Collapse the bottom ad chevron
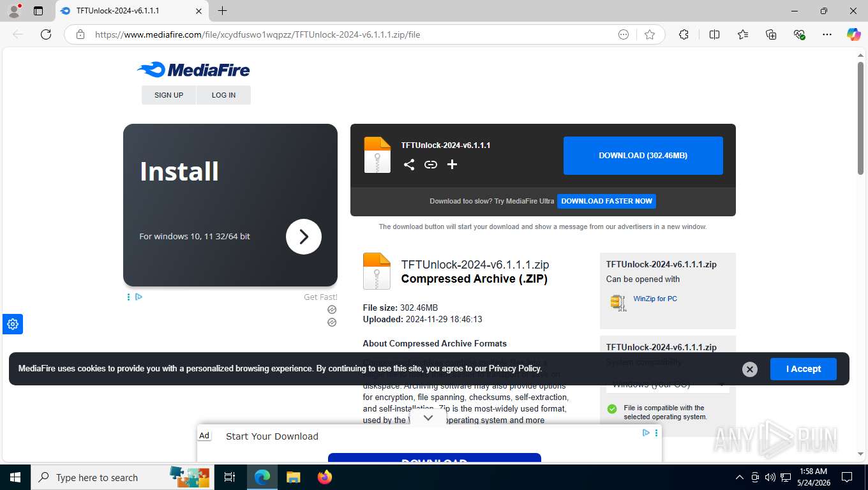The height and width of the screenshot is (490, 868). pyautogui.click(x=428, y=418)
